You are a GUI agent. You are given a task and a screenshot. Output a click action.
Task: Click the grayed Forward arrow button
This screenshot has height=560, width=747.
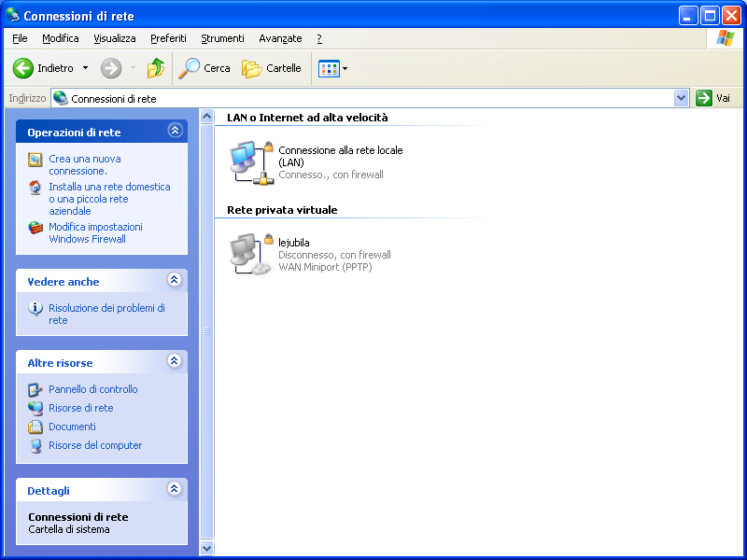[x=111, y=68]
